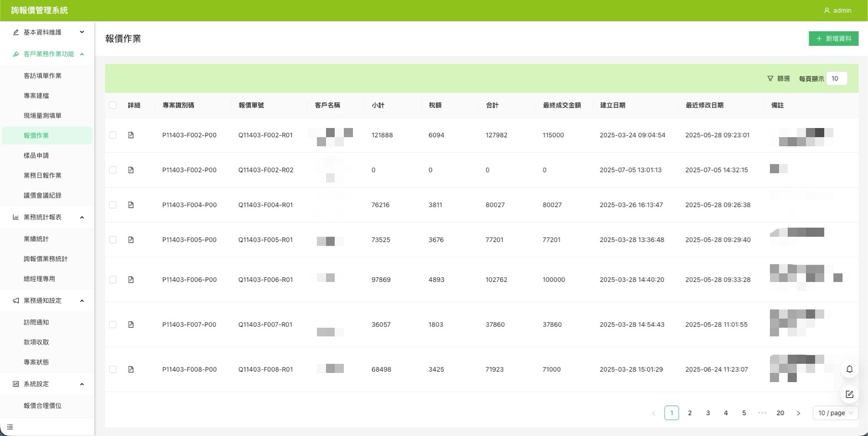Open 樣品申請 in the sidebar
Screen dimensions: 868x436
[37, 155]
